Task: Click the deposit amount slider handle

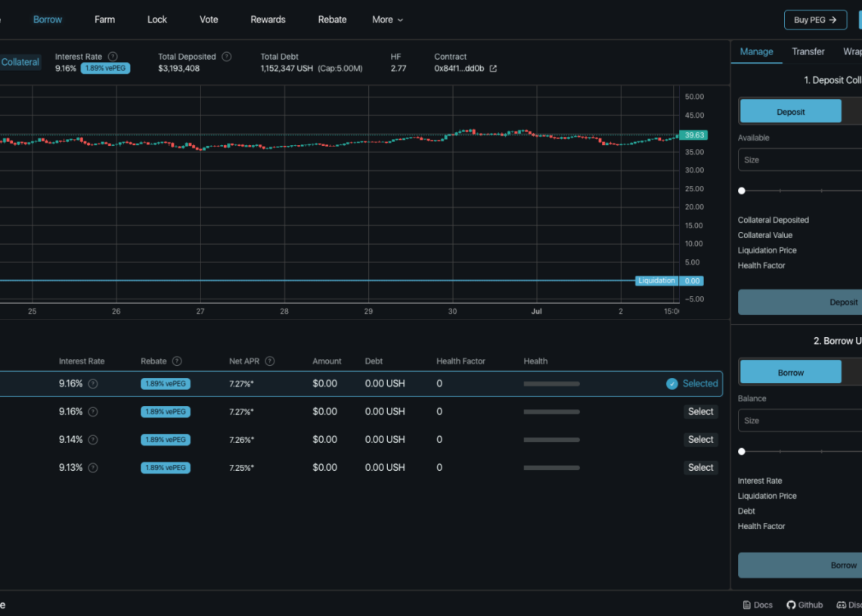Action: [x=742, y=190]
